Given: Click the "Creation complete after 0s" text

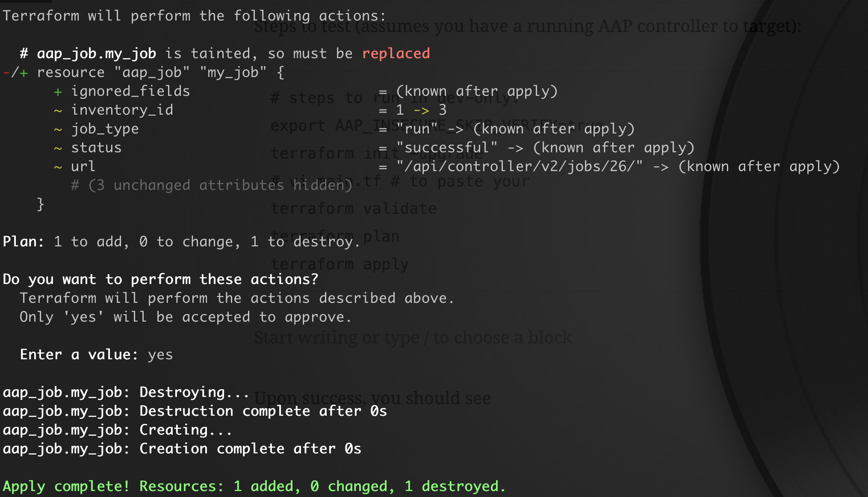Looking at the screenshot, I should (x=250, y=449).
